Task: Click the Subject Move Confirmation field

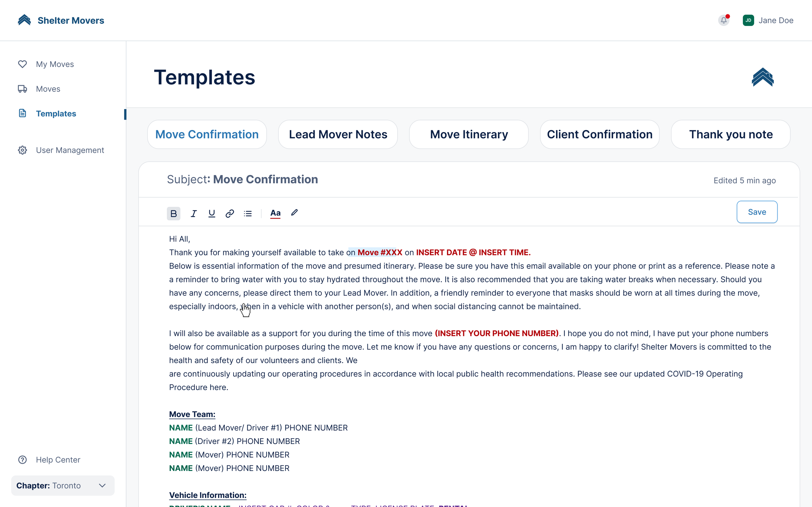Action: click(265, 179)
